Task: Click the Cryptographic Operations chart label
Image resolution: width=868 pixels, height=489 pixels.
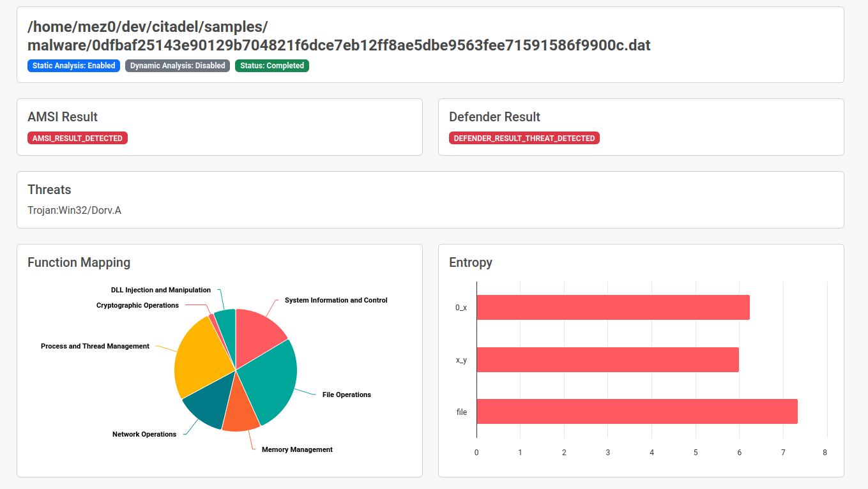Action: pos(137,305)
